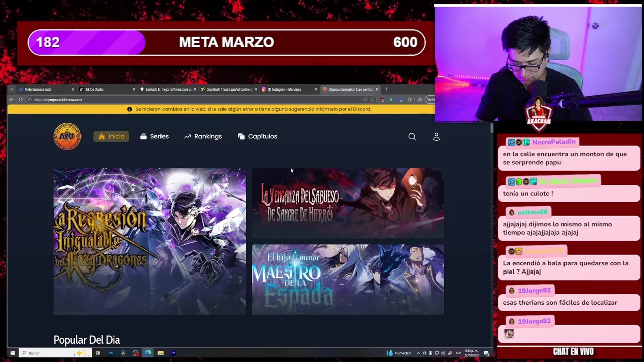Open La Venganza del Sabueso banner
This screenshot has height=362, width=644.
[348, 203]
